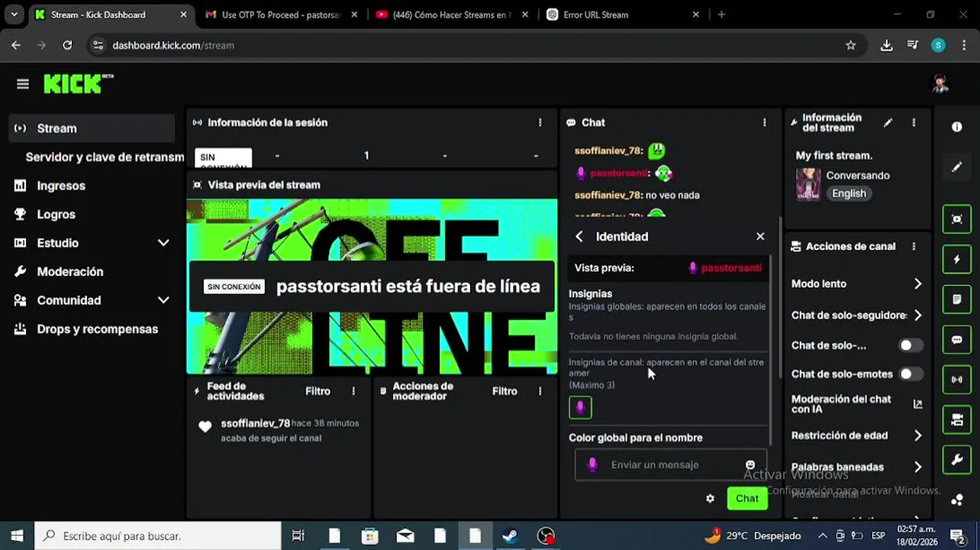This screenshot has height=550, width=980.
Task: Click the edit pencil in right sidebar
Action: click(x=956, y=167)
